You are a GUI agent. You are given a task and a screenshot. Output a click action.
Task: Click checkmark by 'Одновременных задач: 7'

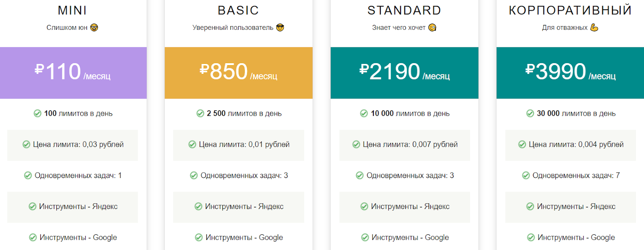tap(526, 175)
